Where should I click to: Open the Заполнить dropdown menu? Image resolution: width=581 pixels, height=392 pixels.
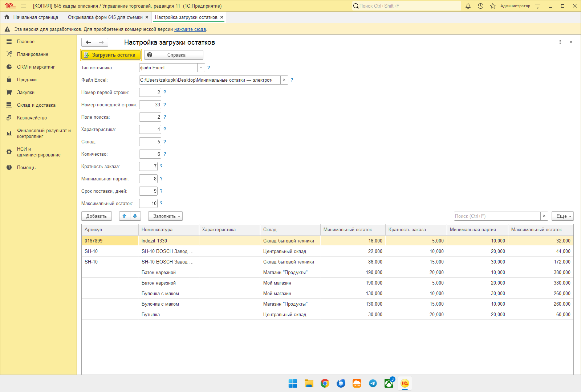(x=165, y=216)
